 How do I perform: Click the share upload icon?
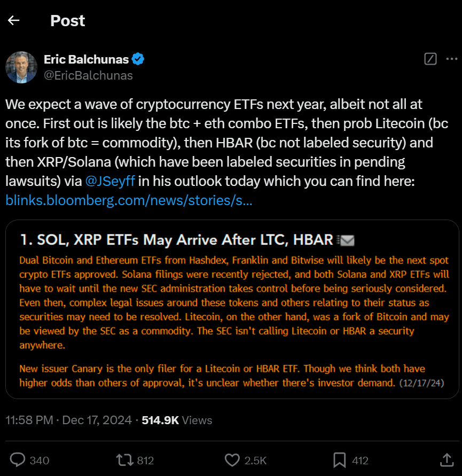tap(446, 460)
